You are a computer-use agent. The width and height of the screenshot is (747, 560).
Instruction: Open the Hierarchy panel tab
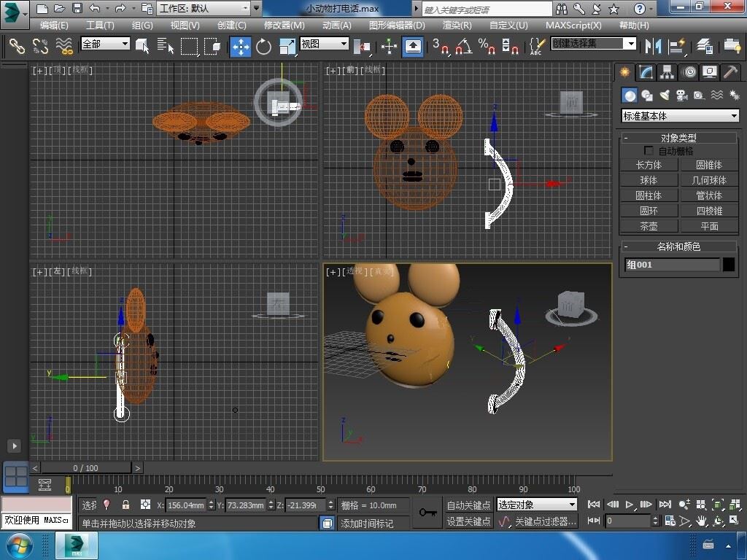coord(667,72)
